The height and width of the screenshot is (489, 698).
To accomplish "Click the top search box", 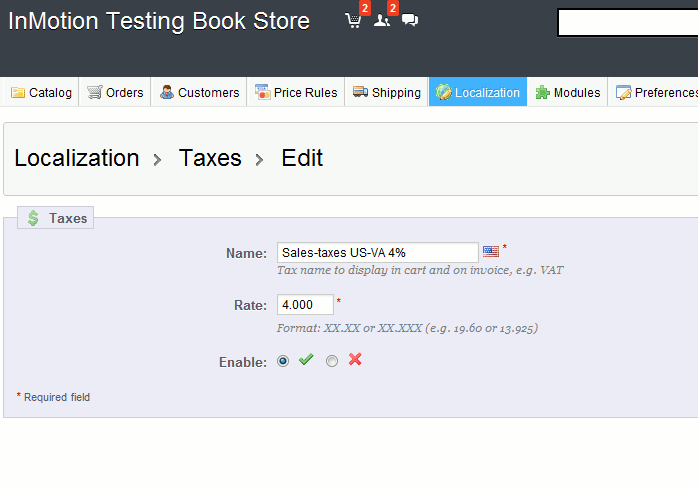I will click(x=627, y=23).
